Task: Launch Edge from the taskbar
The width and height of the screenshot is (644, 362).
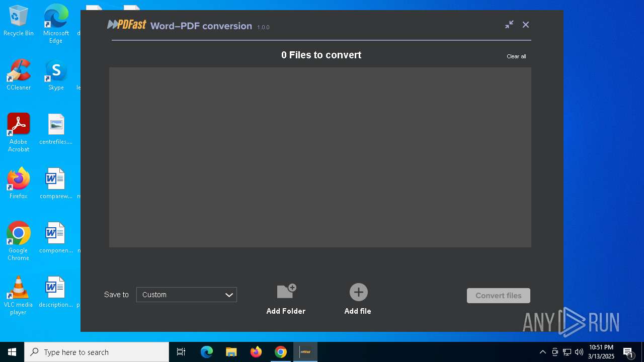Action: tap(207, 352)
